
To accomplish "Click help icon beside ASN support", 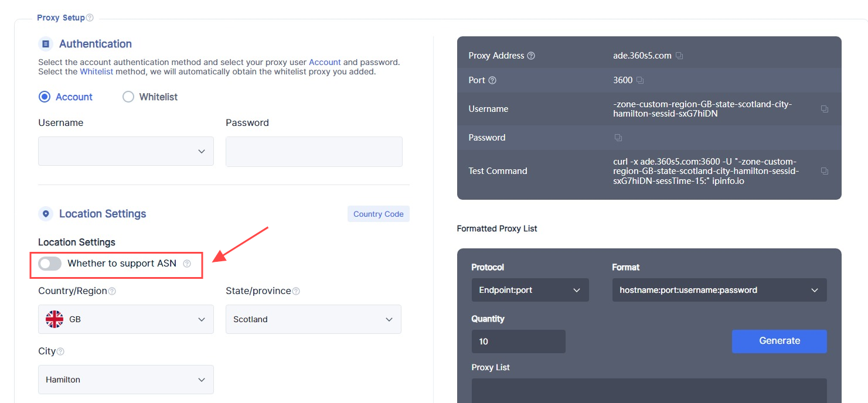I will click(x=187, y=264).
